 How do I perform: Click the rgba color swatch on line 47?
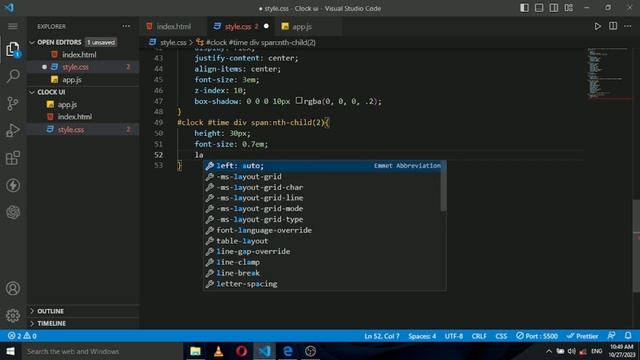[299, 101]
